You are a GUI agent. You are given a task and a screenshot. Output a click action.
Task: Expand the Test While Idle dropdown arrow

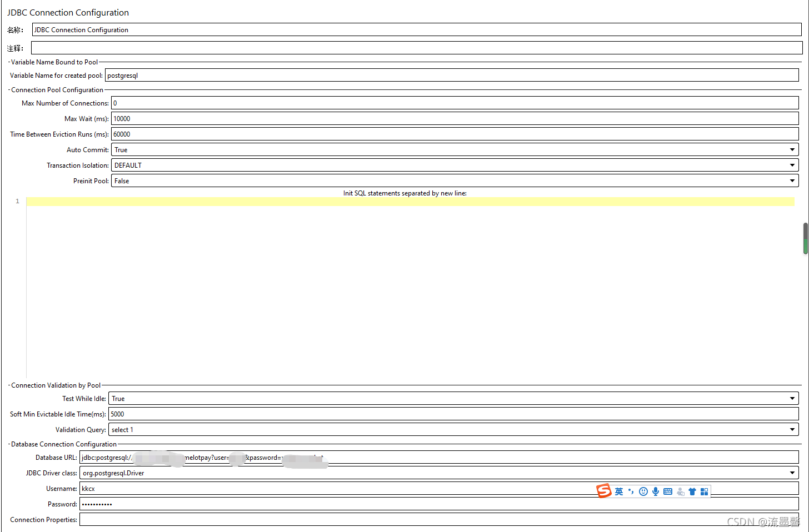tap(792, 399)
